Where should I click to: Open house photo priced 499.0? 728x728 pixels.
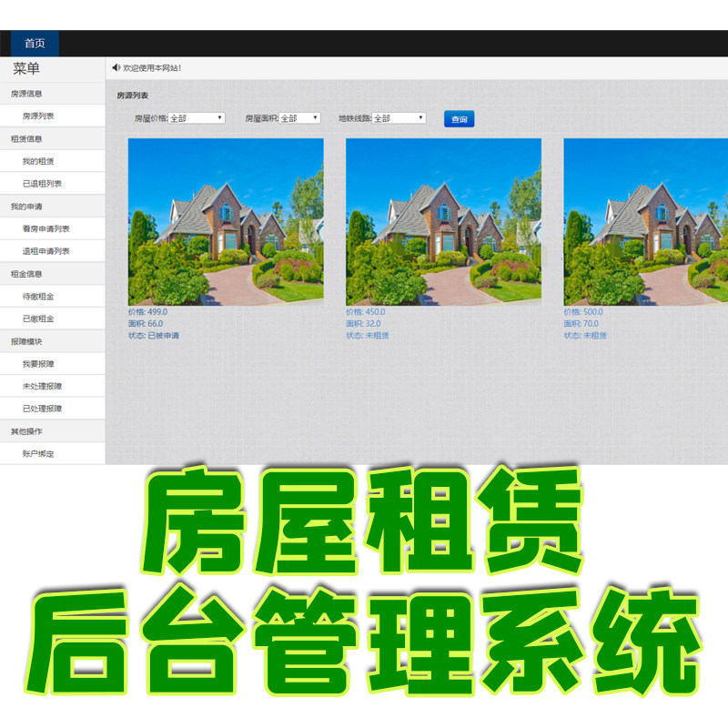(226, 222)
